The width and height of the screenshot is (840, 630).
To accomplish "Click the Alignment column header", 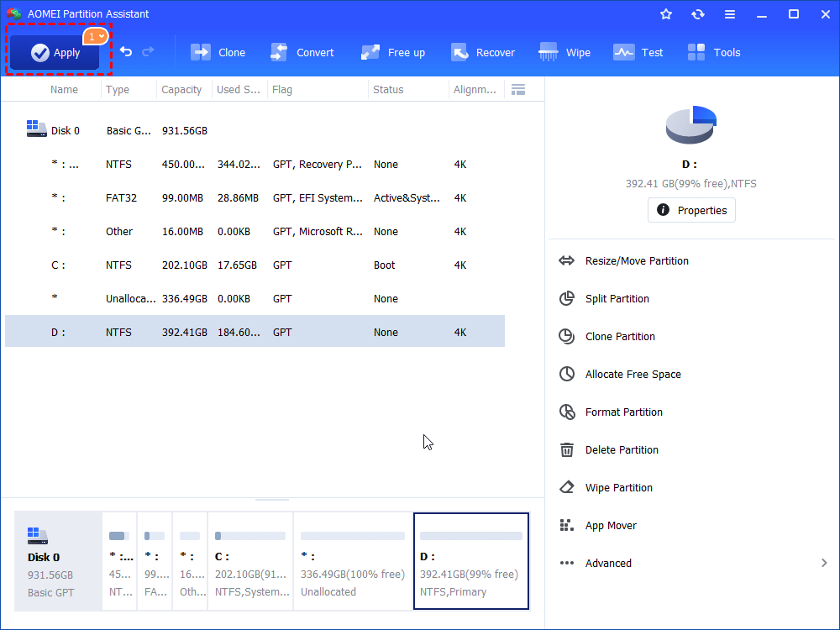I will 475,90.
